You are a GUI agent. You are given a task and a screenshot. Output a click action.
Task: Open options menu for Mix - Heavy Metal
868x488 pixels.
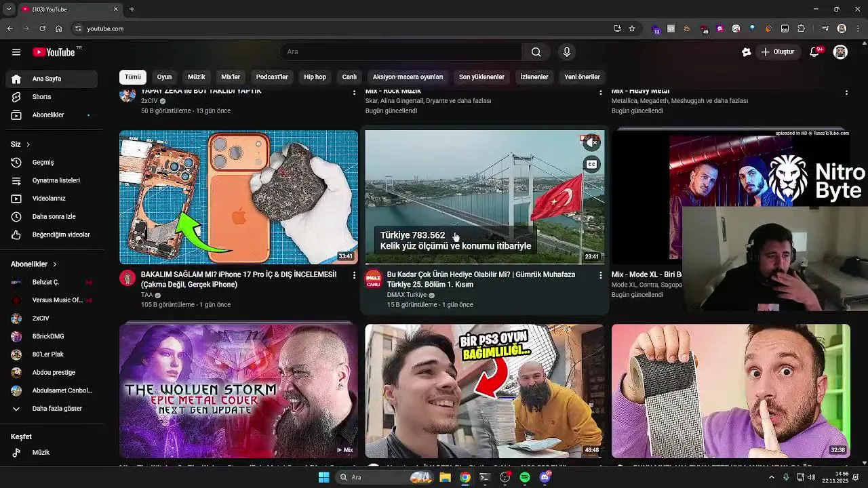(846, 92)
